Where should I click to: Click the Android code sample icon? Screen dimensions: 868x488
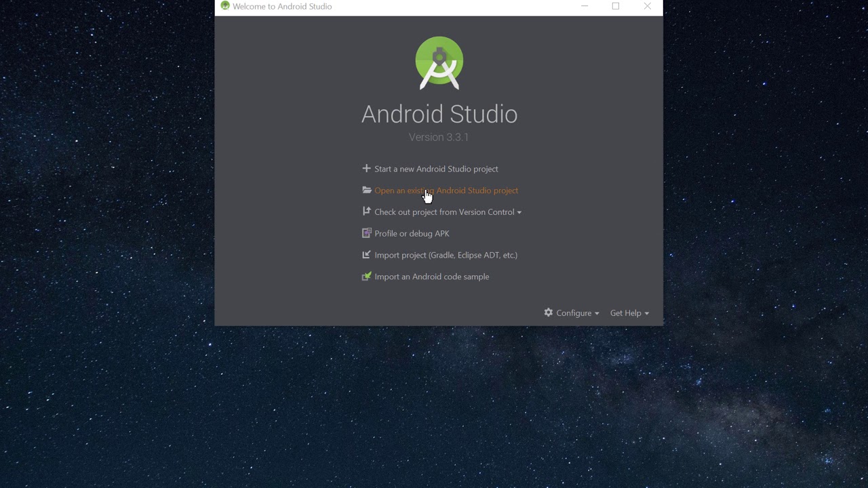(367, 277)
